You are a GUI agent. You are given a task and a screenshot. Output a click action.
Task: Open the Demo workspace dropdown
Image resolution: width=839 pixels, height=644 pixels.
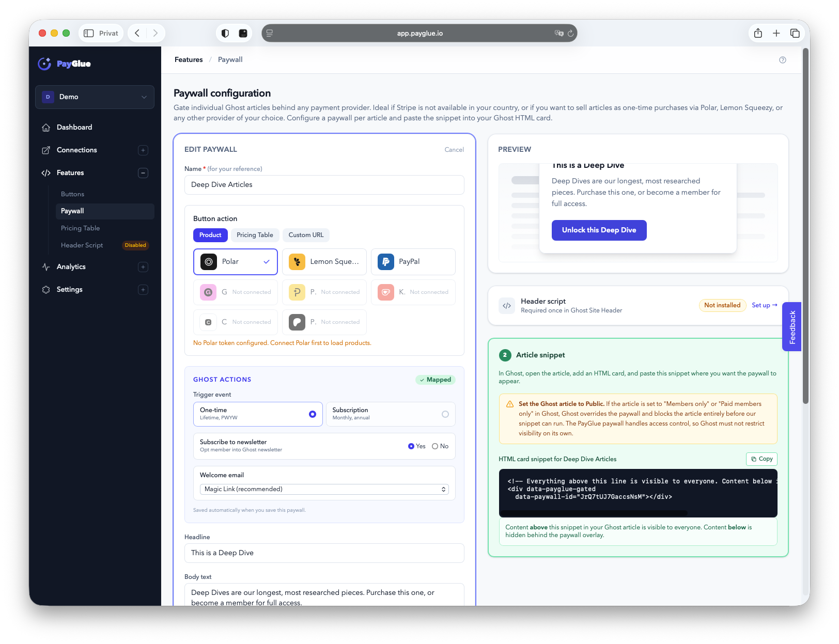click(x=95, y=97)
